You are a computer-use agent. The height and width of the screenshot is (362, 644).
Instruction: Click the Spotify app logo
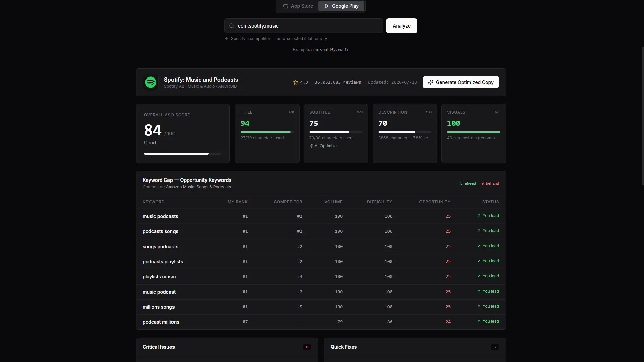(151, 82)
